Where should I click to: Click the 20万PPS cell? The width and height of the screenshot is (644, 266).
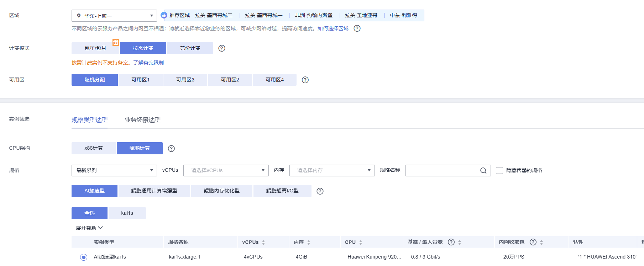pyautogui.click(x=514, y=257)
